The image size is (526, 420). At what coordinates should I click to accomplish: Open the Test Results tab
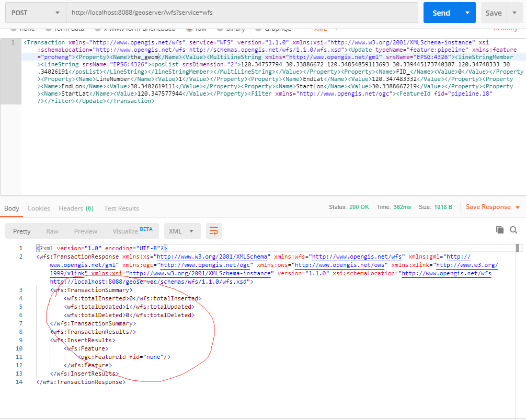tap(121, 208)
